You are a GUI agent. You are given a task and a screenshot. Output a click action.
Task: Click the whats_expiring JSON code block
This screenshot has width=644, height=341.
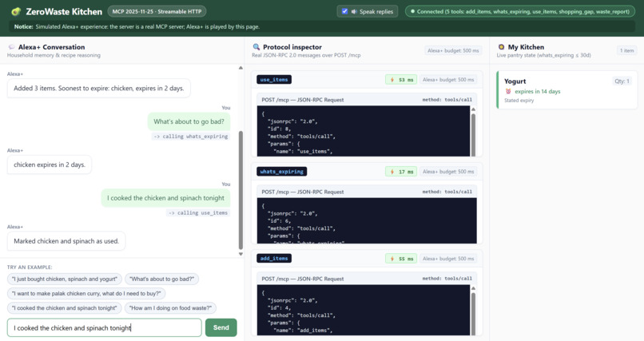pos(367,220)
